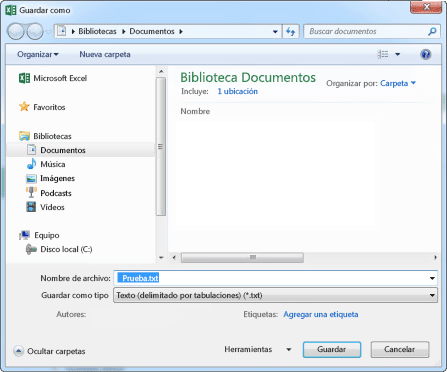The height and width of the screenshot is (372, 447).
Task: Select Microsoft Excel in navigation pane
Action: coord(60,78)
